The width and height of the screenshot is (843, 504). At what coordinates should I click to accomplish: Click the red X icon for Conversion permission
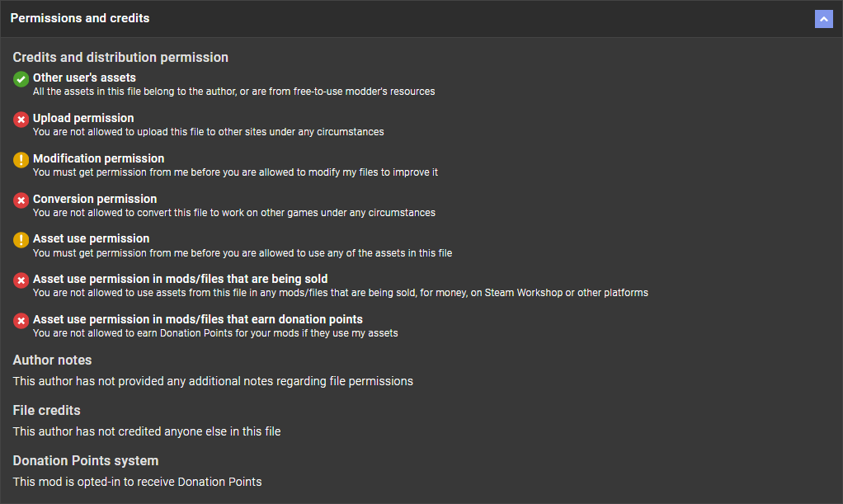pos(21,200)
